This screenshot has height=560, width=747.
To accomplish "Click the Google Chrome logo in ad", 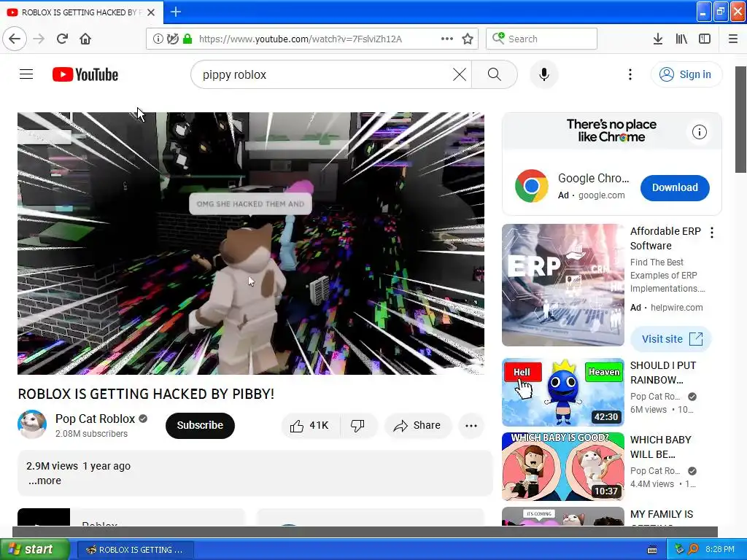I will (x=531, y=186).
